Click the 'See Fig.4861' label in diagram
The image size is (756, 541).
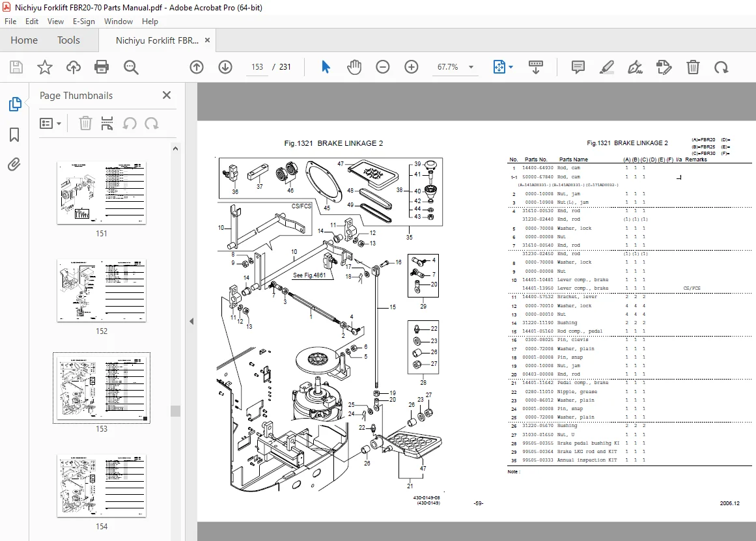coord(309,275)
